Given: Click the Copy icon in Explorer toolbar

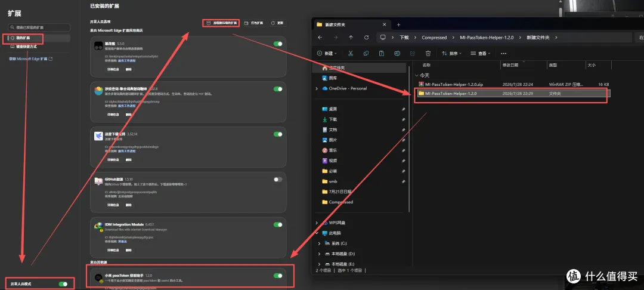Looking at the screenshot, I should coord(366,53).
